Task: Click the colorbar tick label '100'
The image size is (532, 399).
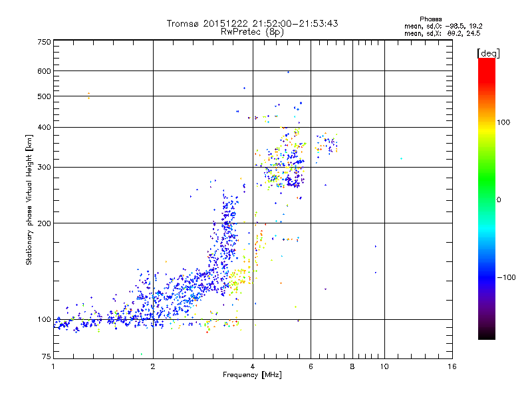Action: [503, 122]
